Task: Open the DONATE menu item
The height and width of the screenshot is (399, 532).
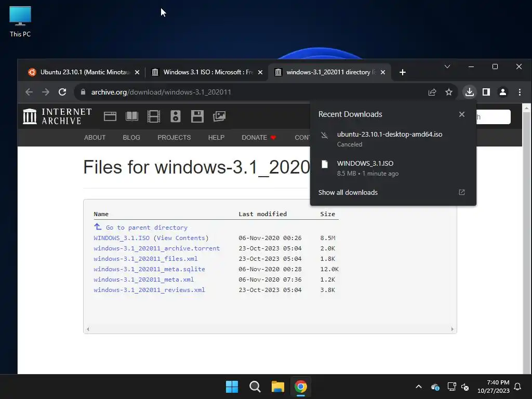Action: pyautogui.click(x=259, y=137)
